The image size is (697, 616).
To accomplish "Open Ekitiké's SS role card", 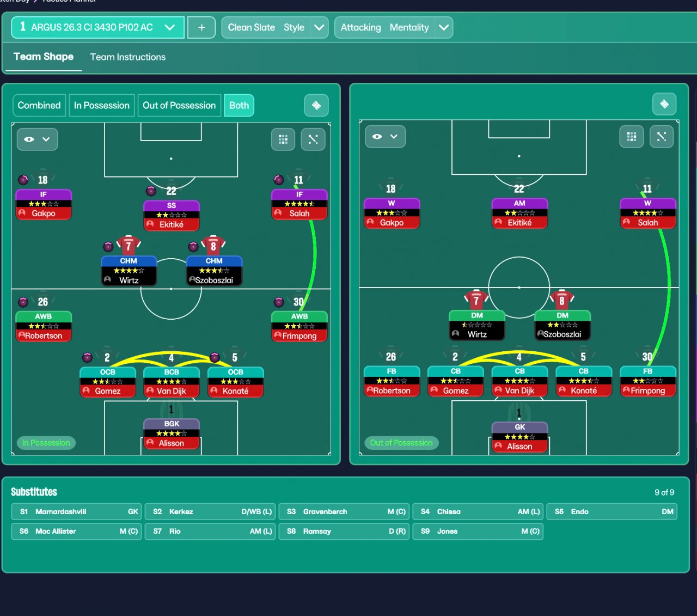I will tap(172, 215).
